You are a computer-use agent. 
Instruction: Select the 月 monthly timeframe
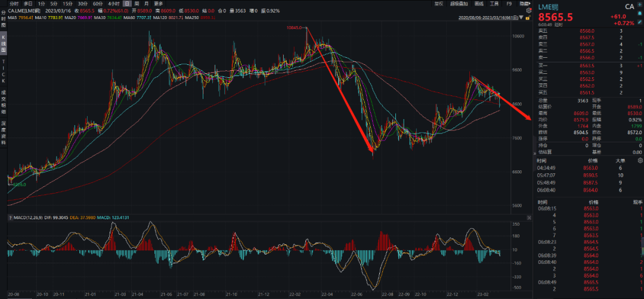146,4
